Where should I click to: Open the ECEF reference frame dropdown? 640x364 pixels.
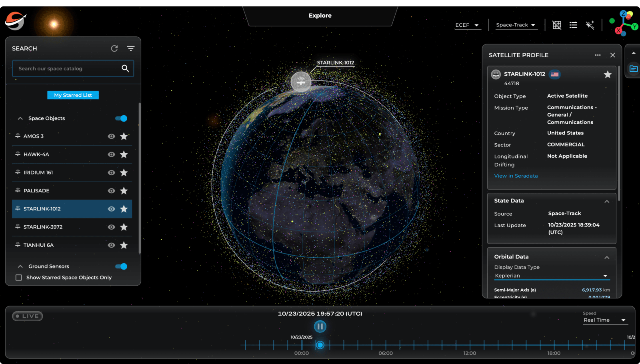[x=468, y=25]
